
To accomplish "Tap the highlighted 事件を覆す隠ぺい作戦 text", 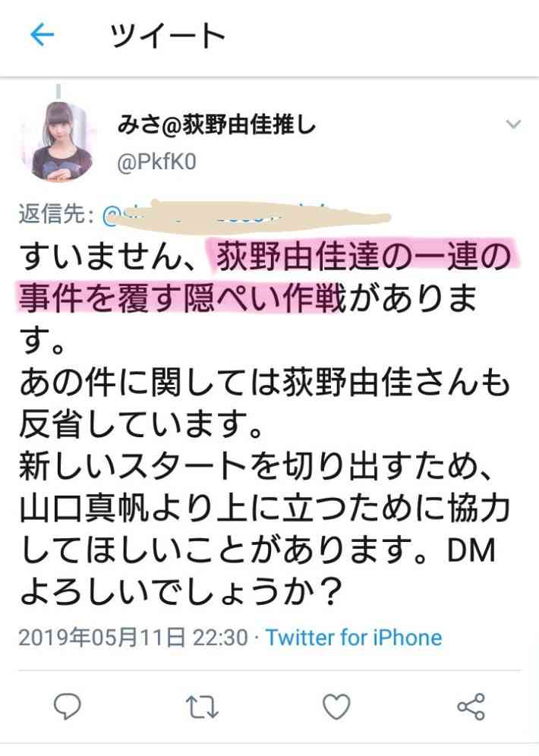I will pos(182,298).
